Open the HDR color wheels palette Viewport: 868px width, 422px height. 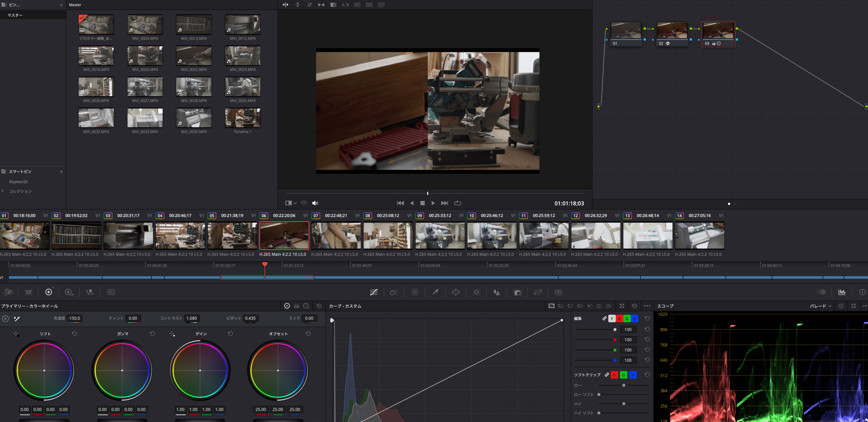coord(69,292)
